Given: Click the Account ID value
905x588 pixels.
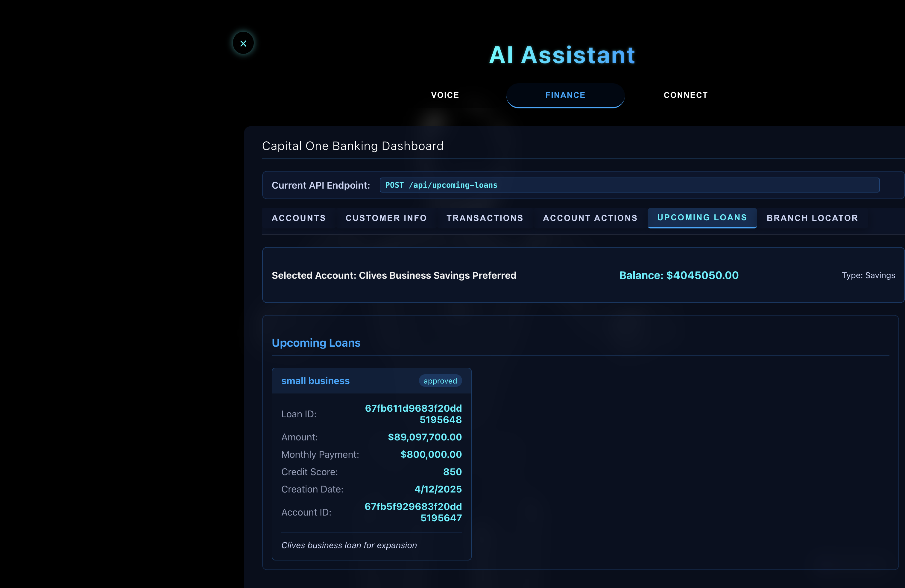Looking at the screenshot, I should 413,512.
